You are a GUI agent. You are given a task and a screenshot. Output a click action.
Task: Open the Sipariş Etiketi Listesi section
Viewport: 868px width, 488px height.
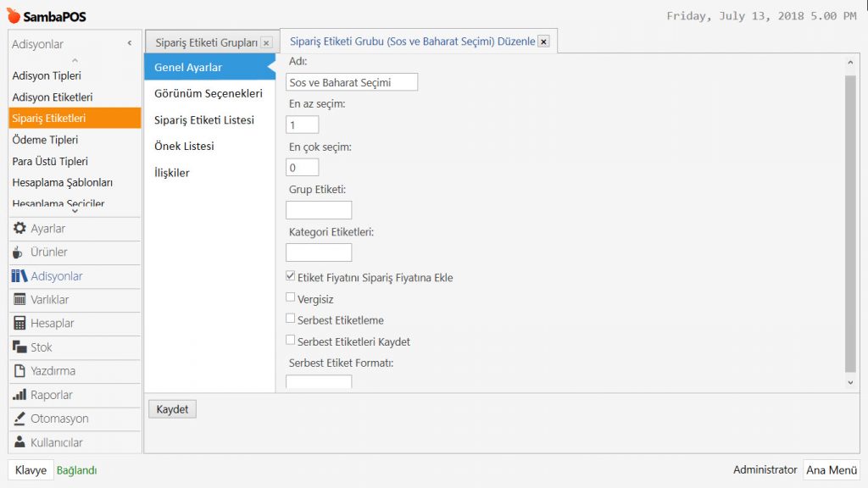click(203, 120)
